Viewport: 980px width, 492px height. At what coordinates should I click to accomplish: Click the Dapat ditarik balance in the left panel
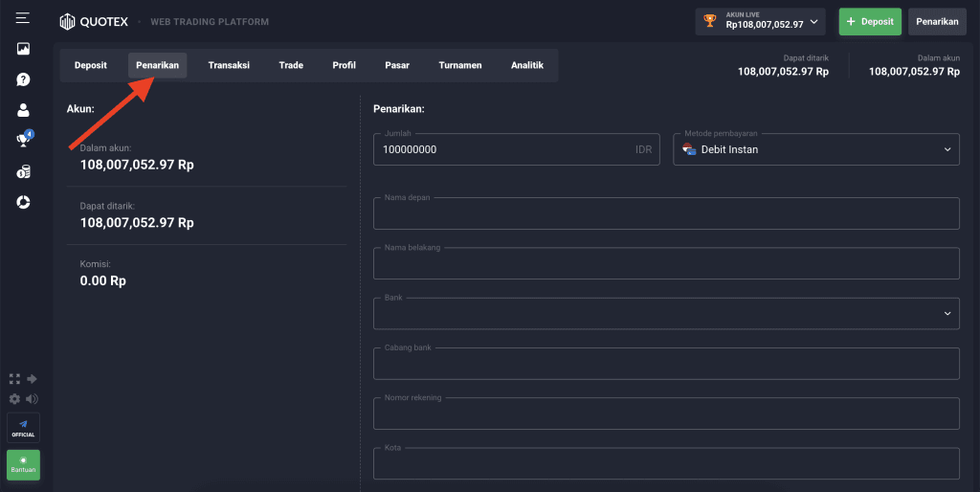coord(137,223)
